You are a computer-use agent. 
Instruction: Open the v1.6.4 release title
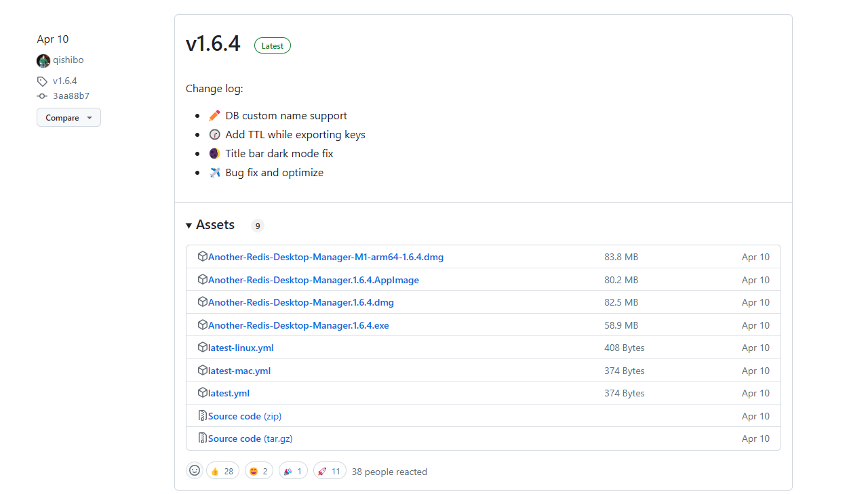[x=213, y=43]
